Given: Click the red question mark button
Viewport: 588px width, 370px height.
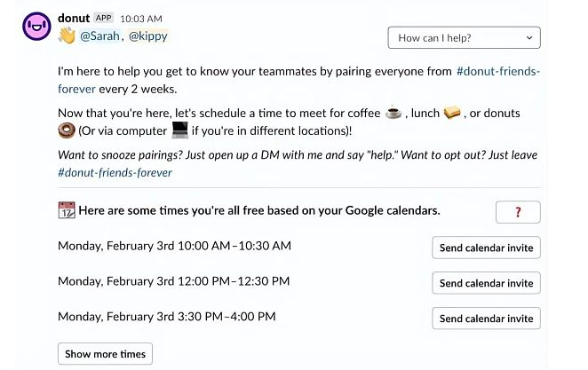Looking at the screenshot, I should [518, 212].
